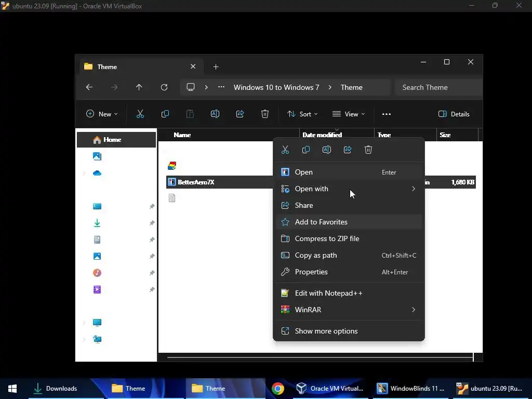Choose Share in the context menu
Viewport: 532px width, 399px height.
(349, 205)
